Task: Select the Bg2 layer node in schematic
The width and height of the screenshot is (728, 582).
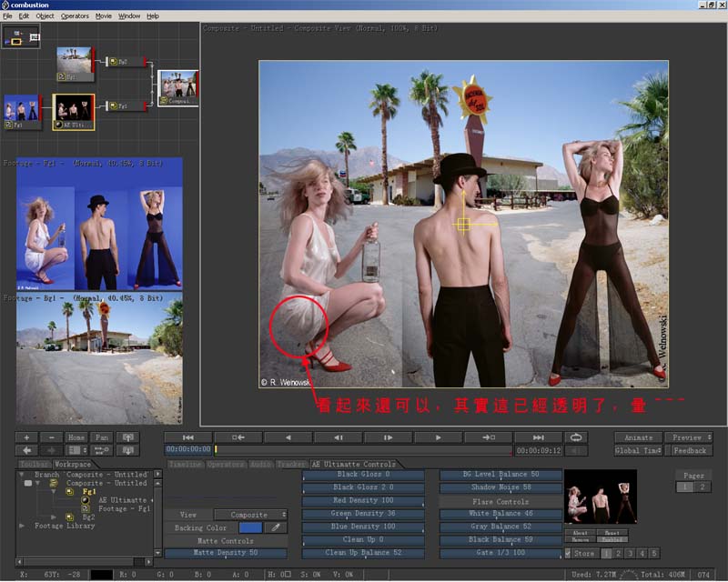Action: [x=126, y=61]
